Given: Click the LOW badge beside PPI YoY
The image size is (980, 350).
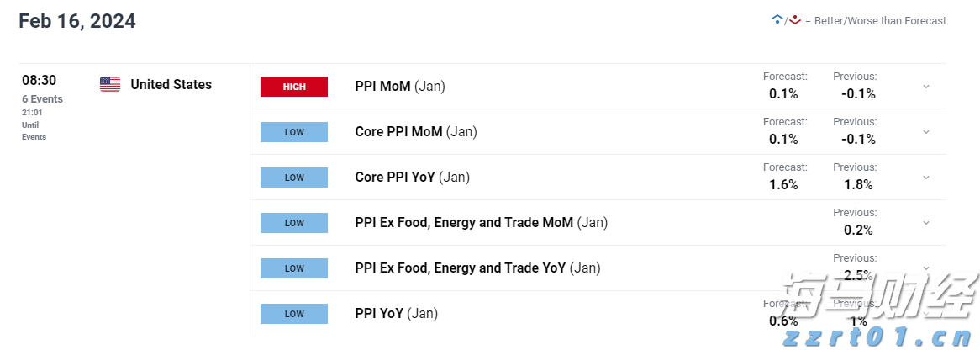Looking at the screenshot, I should [294, 314].
